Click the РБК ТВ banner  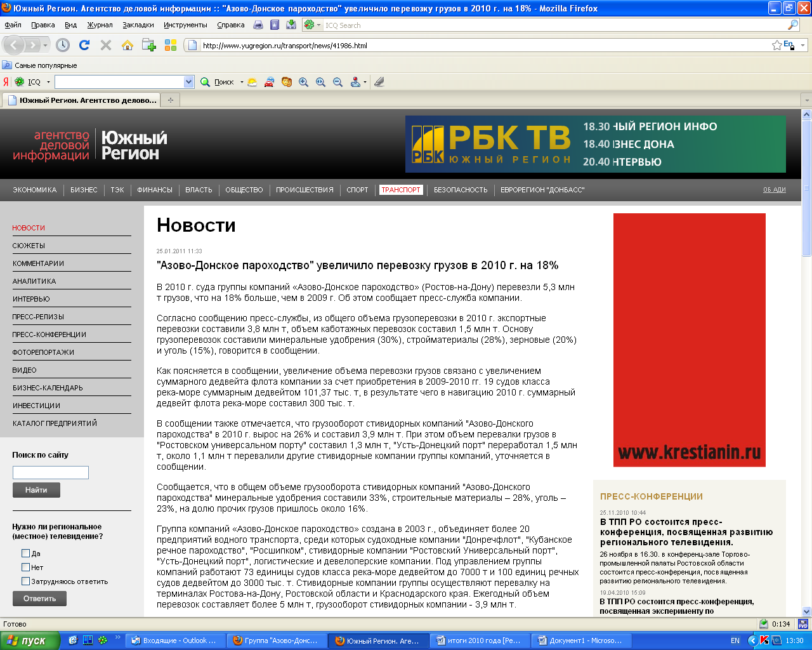(x=596, y=144)
